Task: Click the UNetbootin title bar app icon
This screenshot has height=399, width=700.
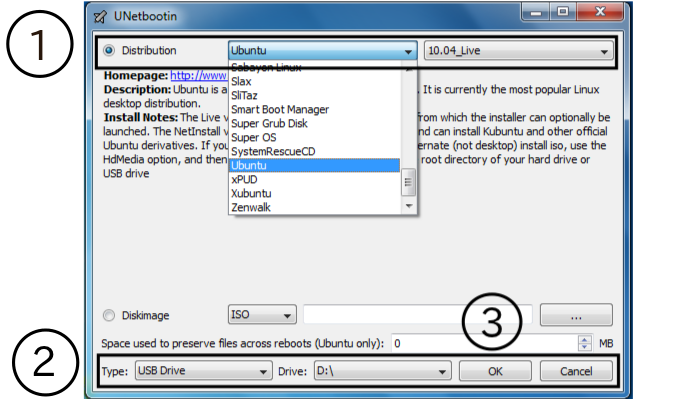Action: coord(100,17)
